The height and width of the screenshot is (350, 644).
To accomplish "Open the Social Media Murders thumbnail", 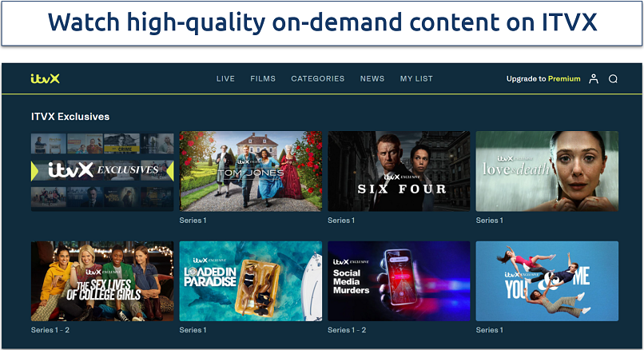I will click(x=399, y=281).
